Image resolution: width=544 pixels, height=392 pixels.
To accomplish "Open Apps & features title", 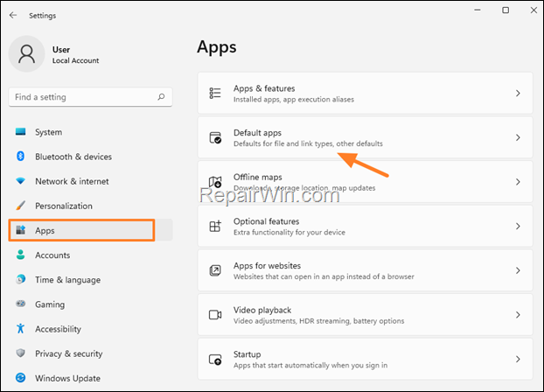I will tap(264, 88).
